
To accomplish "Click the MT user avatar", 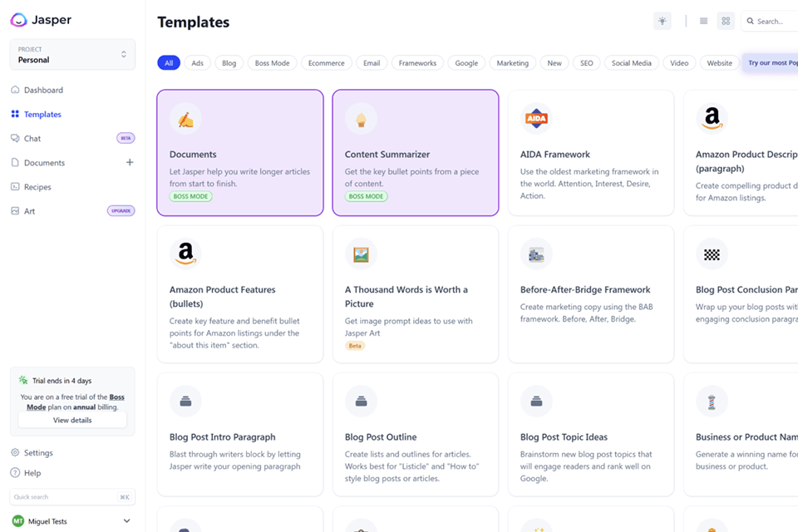I will coord(17,521).
